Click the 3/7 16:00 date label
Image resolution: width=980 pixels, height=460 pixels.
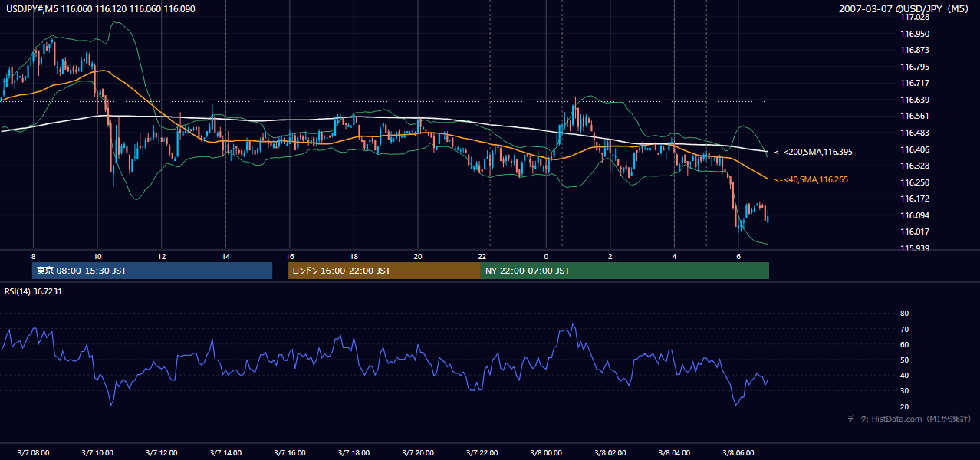tap(289, 452)
